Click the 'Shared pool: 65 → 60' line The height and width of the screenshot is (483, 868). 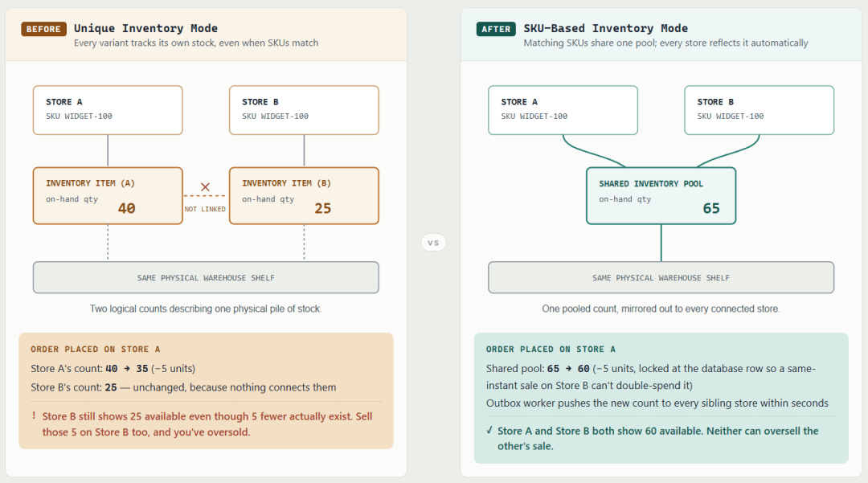651,377
